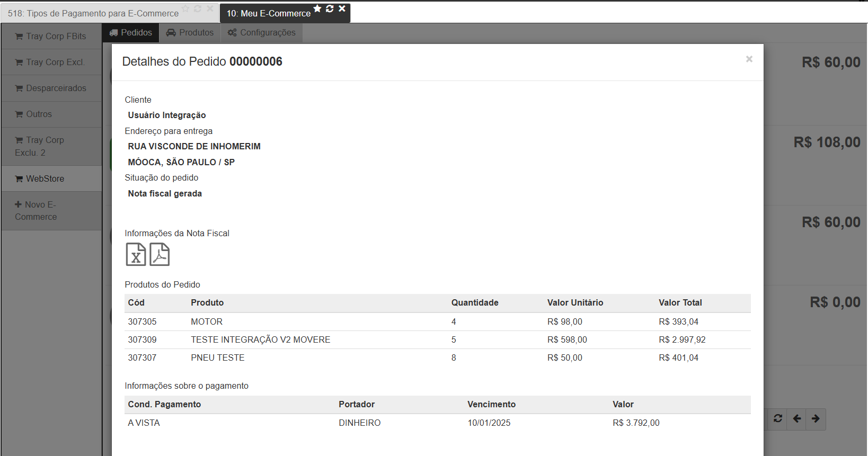Click the Valor Unitário column header

pyautogui.click(x=575, y=302)
